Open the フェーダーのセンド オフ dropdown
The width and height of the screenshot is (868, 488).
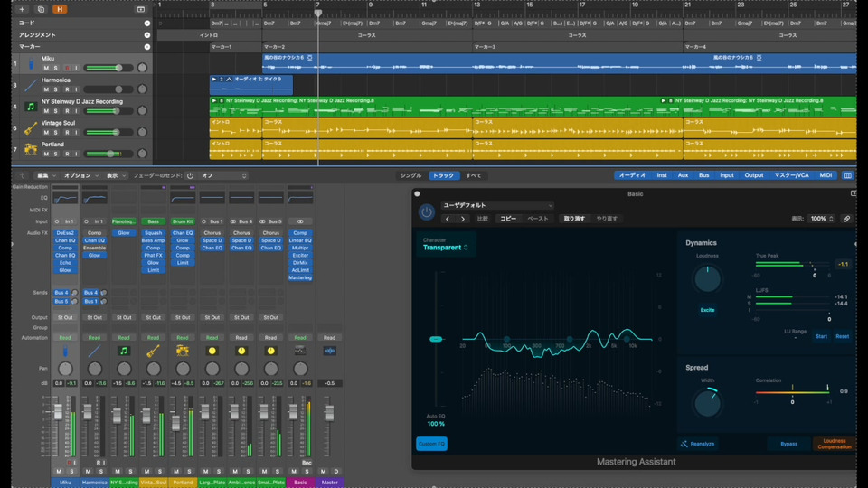click(x=223, y=175)
